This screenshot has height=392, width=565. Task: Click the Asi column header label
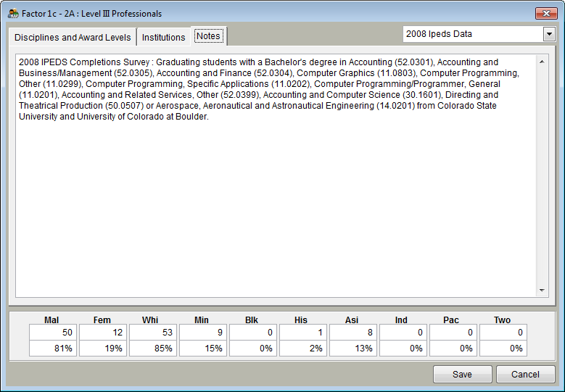352,320
